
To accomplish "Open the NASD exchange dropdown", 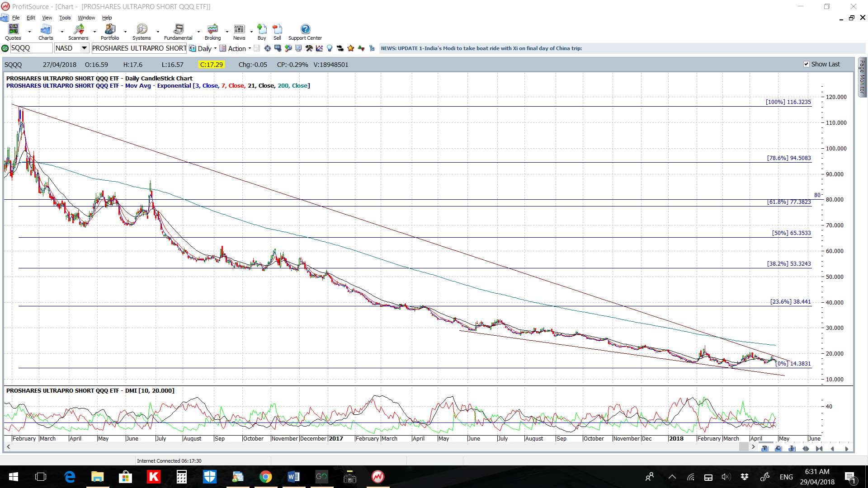I will pos(84,48).
